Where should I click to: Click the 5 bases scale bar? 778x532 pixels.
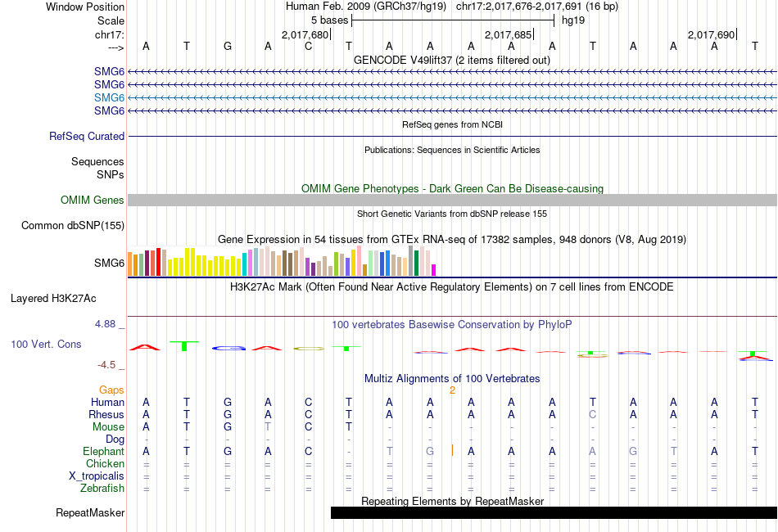point(453,20)
